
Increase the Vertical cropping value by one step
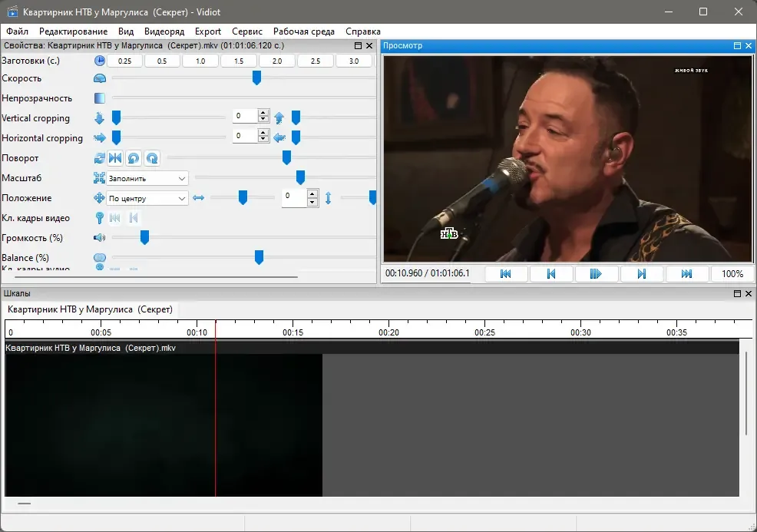263,113
